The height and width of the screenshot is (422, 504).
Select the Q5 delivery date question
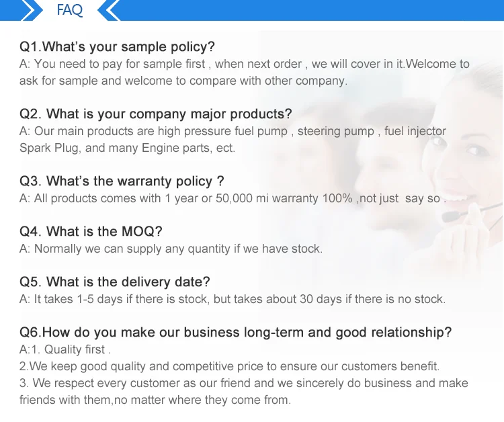(114, 282)
